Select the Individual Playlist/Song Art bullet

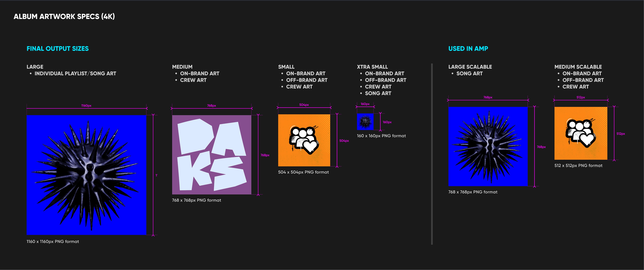coord(75,74)
